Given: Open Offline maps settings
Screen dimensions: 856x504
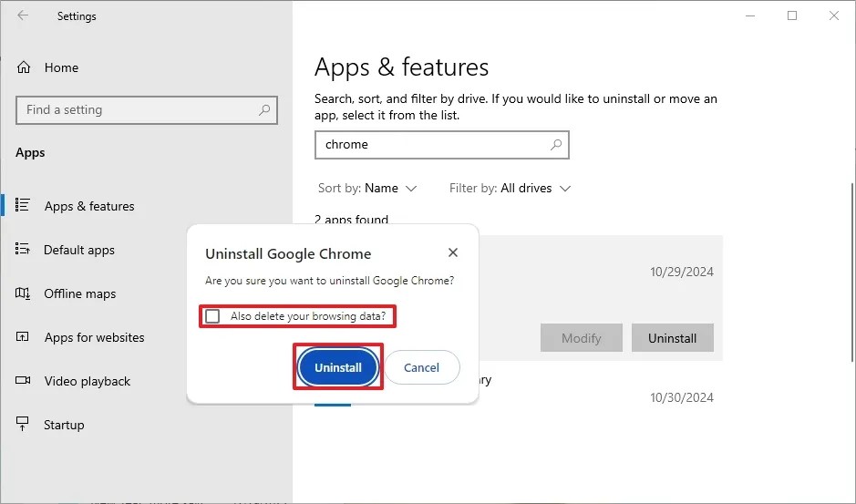Looking at the screenshot, I should [x=79, y=293].
